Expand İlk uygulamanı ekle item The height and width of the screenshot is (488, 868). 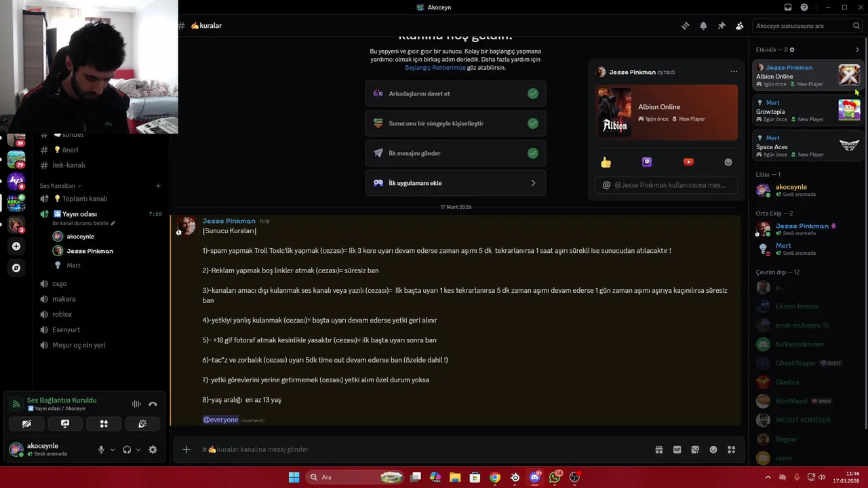coord(455,183)
